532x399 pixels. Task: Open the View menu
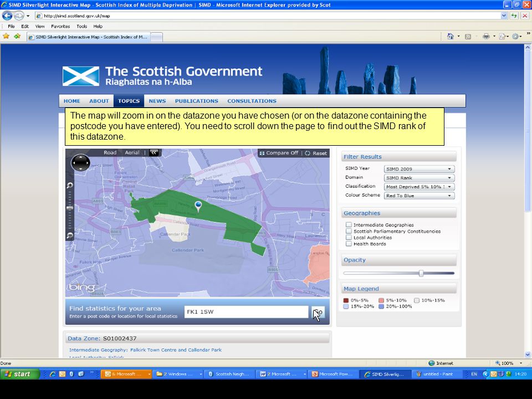40,26
